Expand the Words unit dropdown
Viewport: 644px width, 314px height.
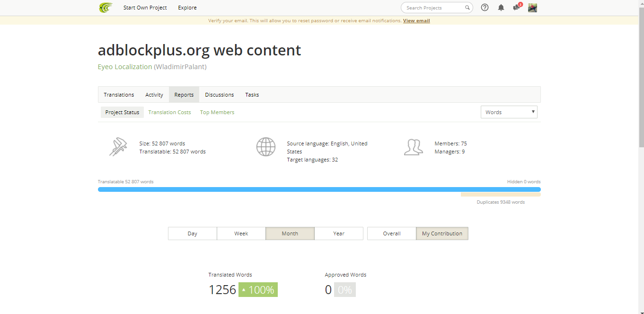(509, 112)
